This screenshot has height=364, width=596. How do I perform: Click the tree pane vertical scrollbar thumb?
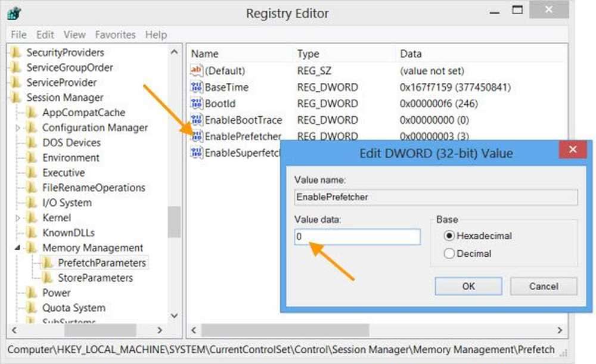pos(174,221)
